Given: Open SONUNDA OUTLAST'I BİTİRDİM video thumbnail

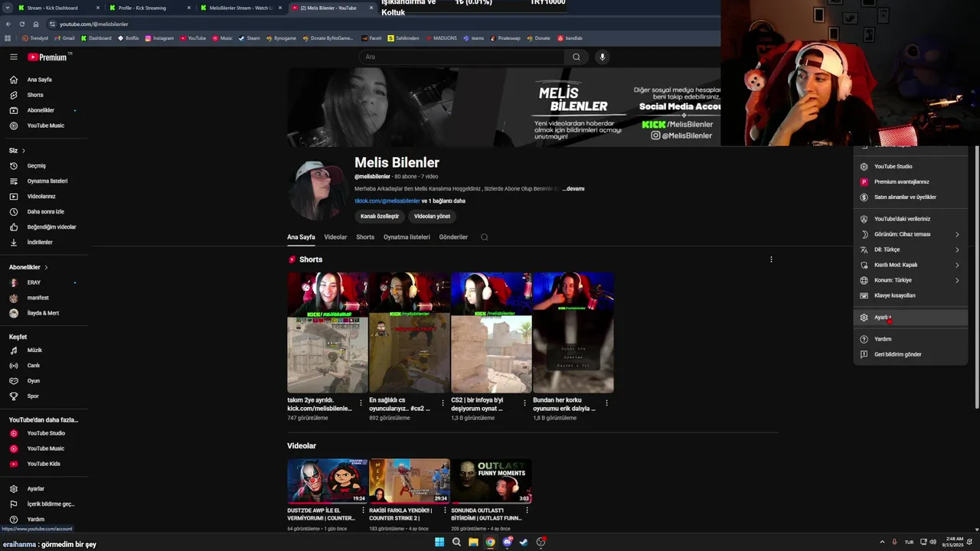Looking at the screenshot, I should click(491, 481).
